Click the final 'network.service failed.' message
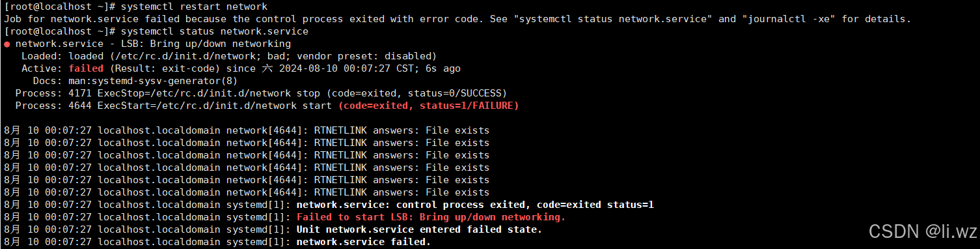 coord(364,242)
